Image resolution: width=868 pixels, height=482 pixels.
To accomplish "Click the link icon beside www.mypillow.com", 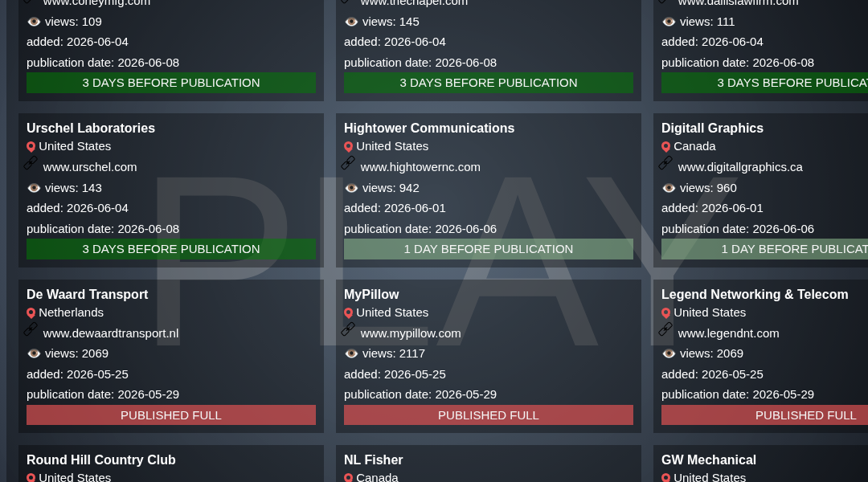I will 348,329.
